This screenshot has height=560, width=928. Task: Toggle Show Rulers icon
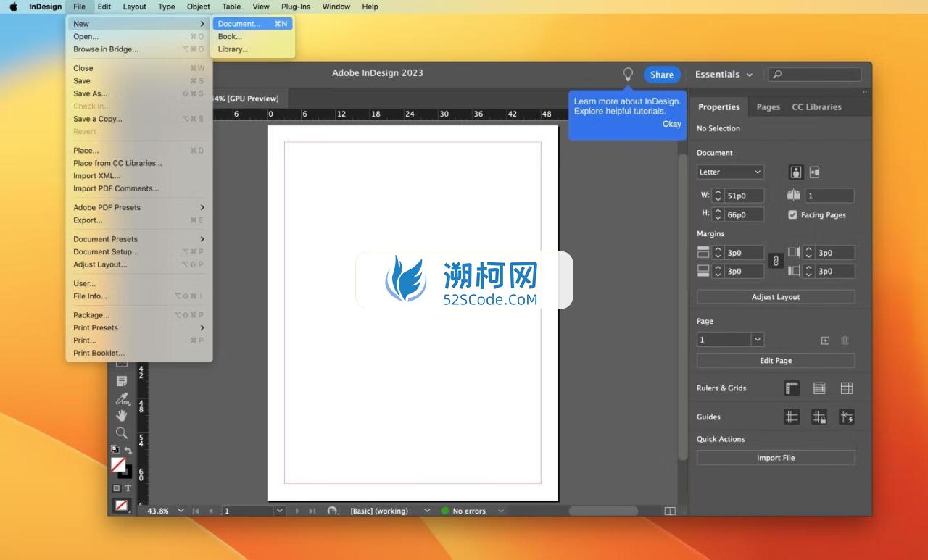[792, 388]
